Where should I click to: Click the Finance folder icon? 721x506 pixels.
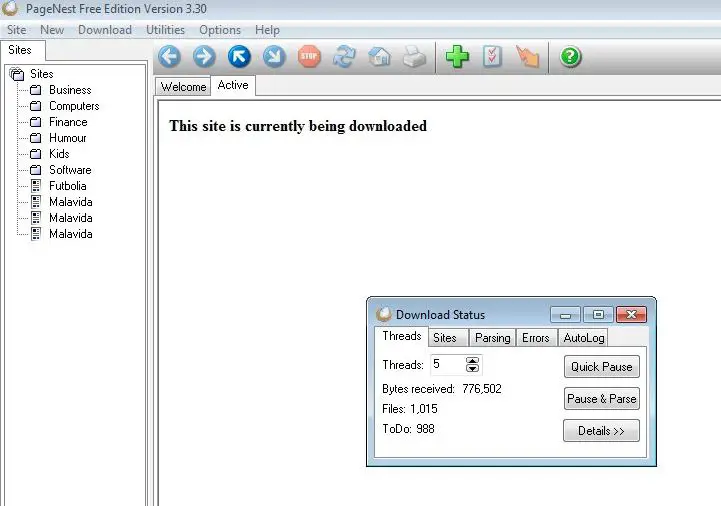coord(35,122)
